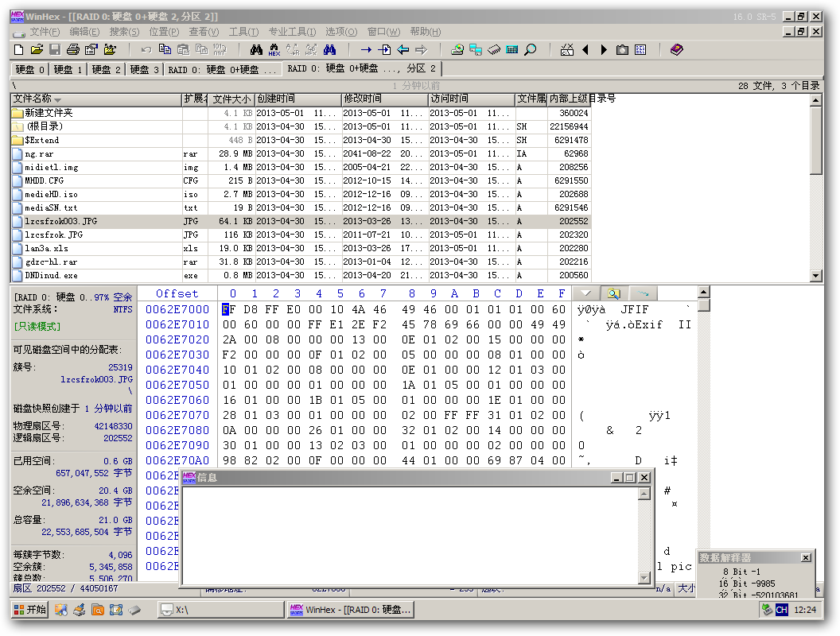The width and height of the screenshot is (840, 636).
Task: Select the midietl.img file row
Action: [x=301, y=167]
